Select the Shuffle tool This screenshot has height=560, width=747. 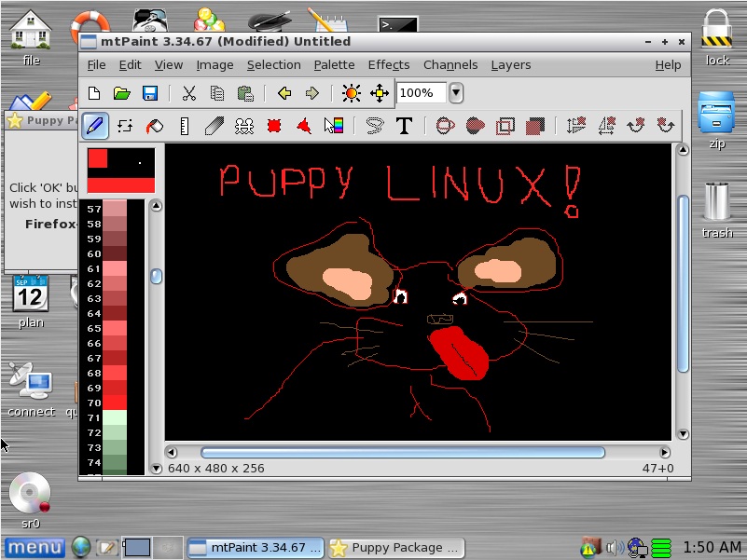(125, 126)
